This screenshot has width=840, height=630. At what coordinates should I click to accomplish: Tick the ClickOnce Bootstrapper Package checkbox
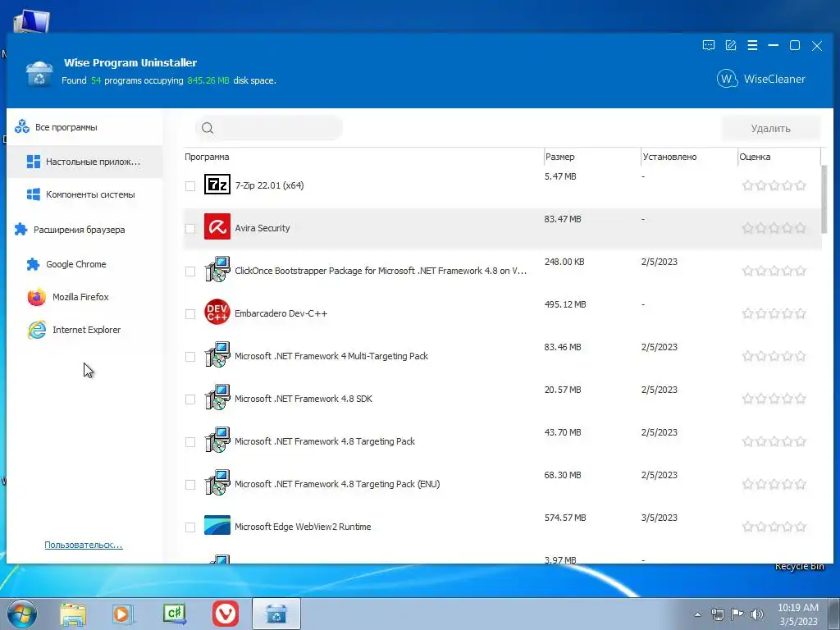190,272
